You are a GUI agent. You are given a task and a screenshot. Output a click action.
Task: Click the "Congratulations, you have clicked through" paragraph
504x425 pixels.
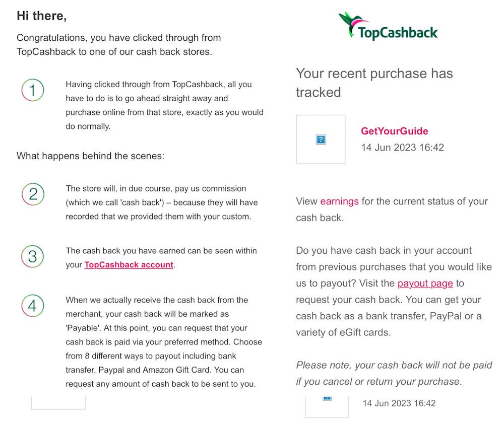pos(119,44)
